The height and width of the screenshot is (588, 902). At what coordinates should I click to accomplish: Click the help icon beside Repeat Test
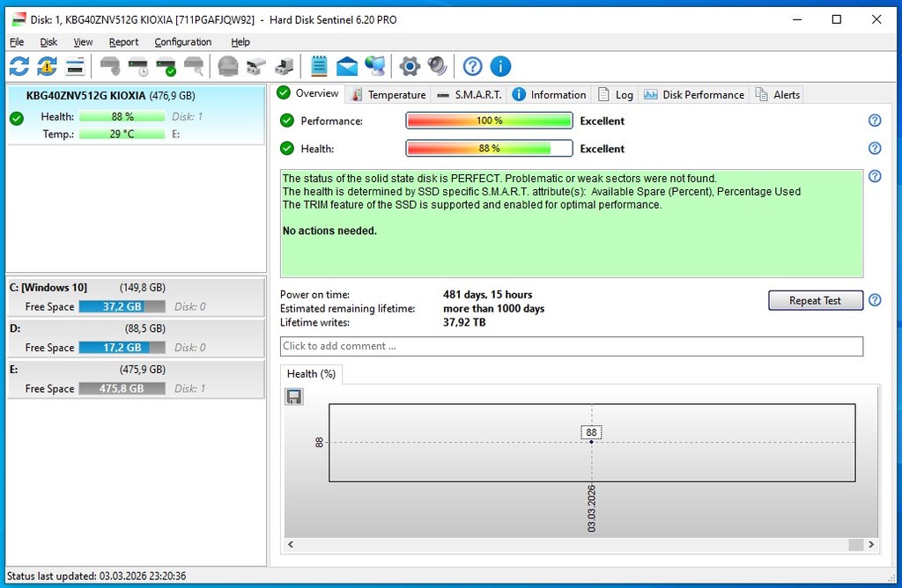tap(875, 300)
